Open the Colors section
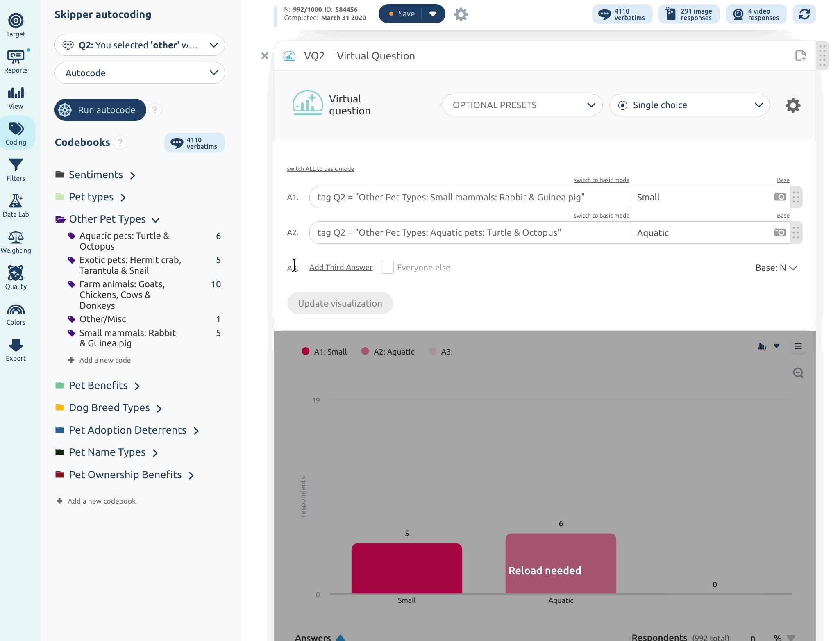This screenshot has width=840, height=641. [16, 314]
